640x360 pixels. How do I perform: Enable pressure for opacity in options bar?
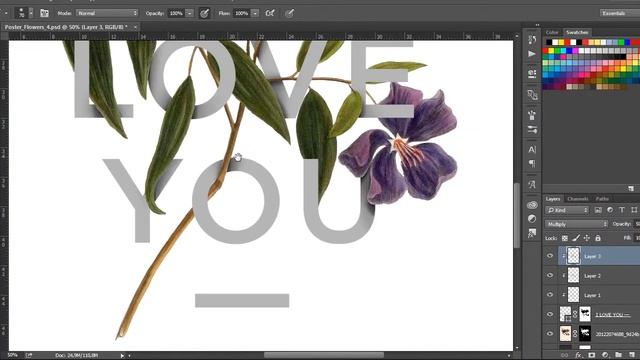pos(204,13)
